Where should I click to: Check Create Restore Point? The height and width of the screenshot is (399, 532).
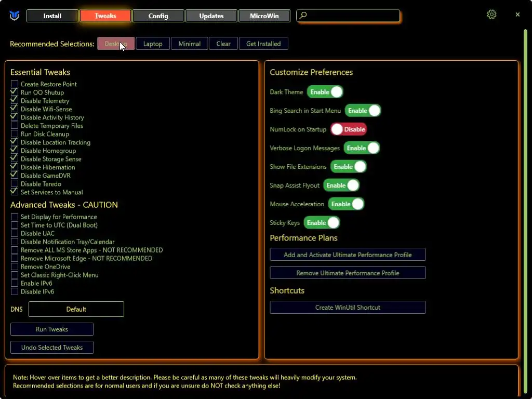click(x=14, y=84)
